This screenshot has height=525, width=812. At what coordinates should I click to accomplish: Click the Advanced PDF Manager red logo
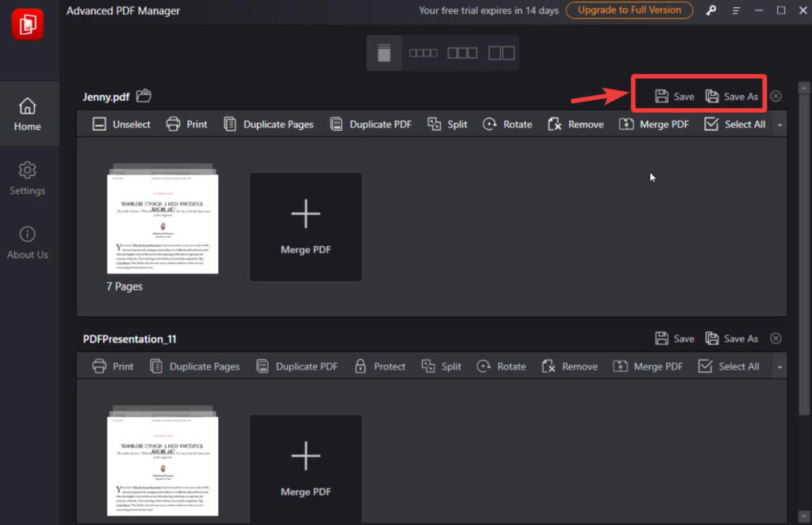28,24
